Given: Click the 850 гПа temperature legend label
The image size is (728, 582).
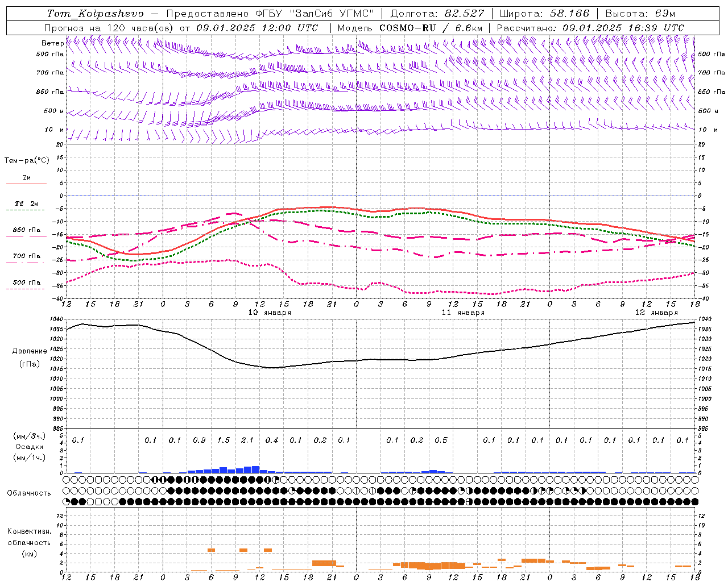Looking at the screenshot, I should point(27,230).
